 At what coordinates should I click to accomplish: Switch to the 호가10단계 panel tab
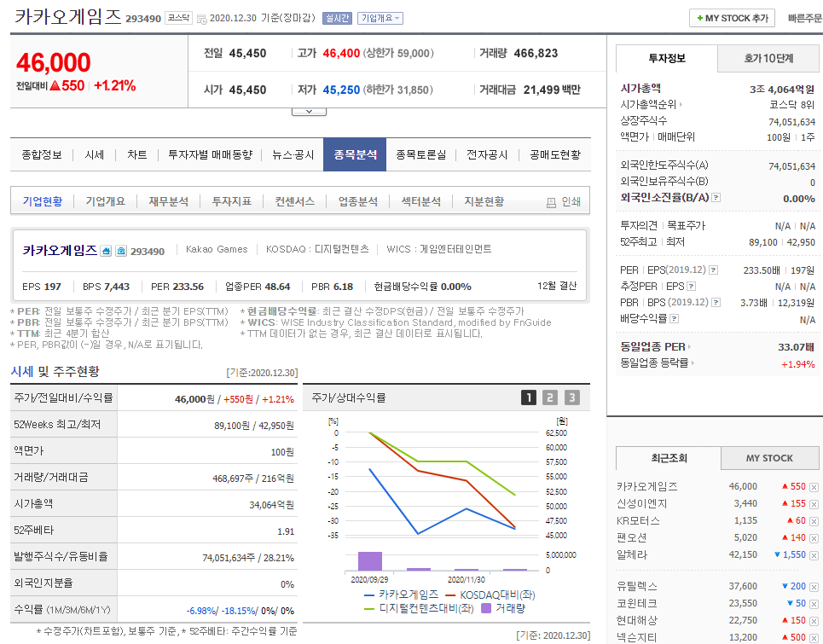[768, 58]
